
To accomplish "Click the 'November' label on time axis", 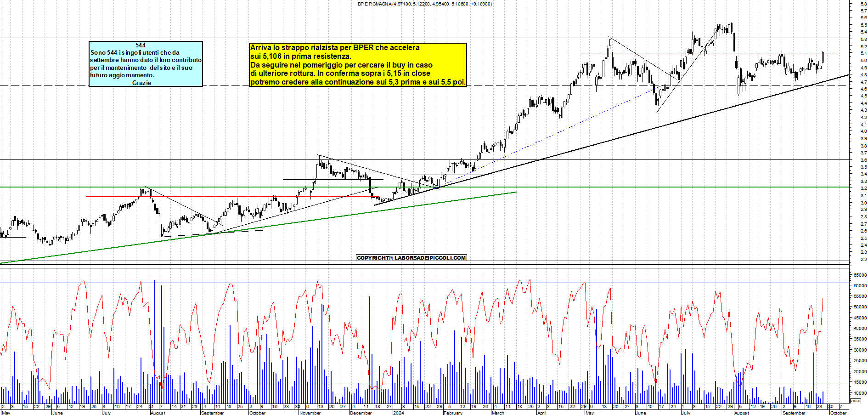I will pyautogui.click(x=310, y=413).
